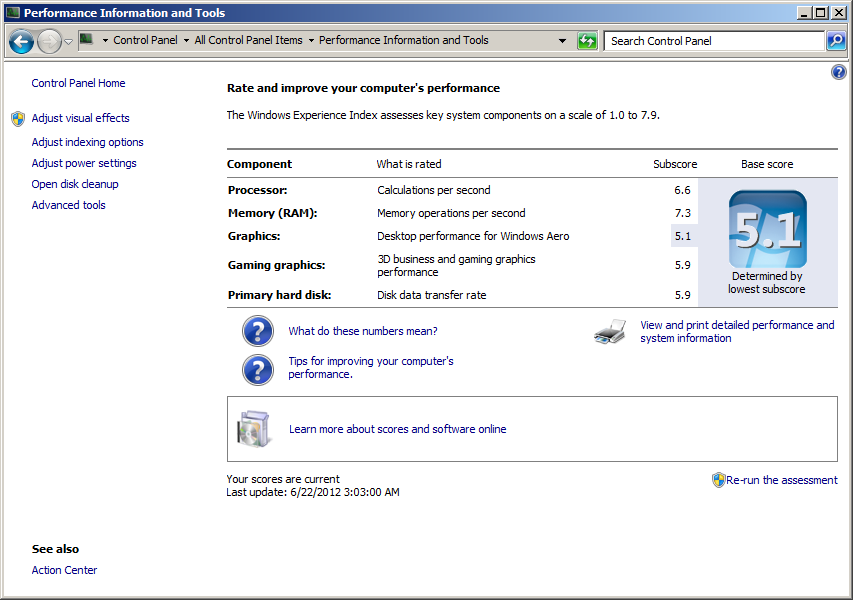Click All Control Panel Items breadcrumb
853x600 pixels.
click(x=248, y=40)
